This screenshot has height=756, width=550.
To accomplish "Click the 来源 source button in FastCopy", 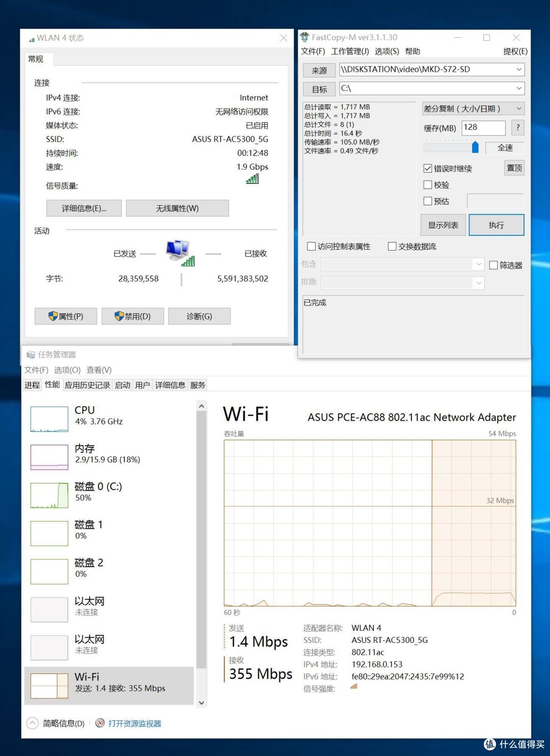I will [x=319, y=70].
